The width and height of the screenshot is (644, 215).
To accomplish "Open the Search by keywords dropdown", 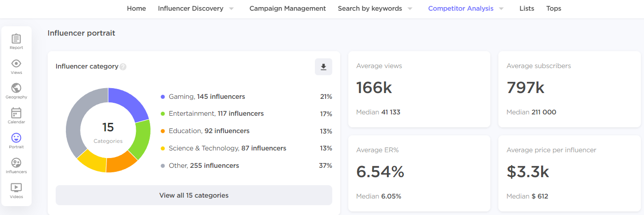I will 410,8.
